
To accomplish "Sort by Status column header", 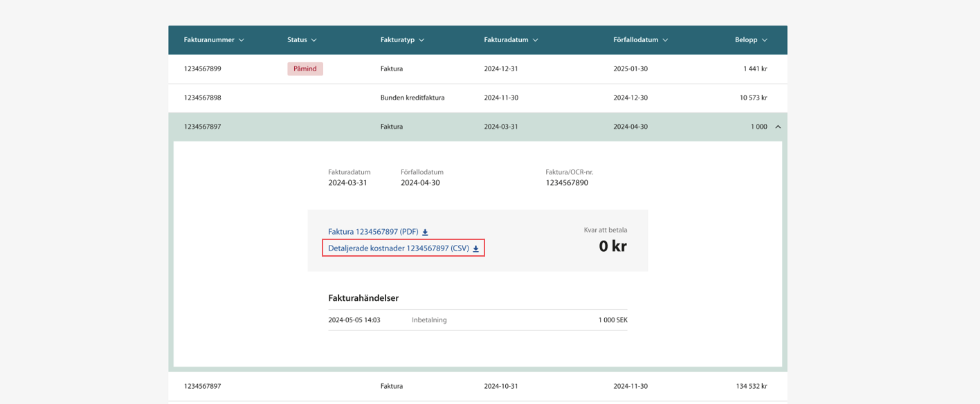I will [302, 40].
